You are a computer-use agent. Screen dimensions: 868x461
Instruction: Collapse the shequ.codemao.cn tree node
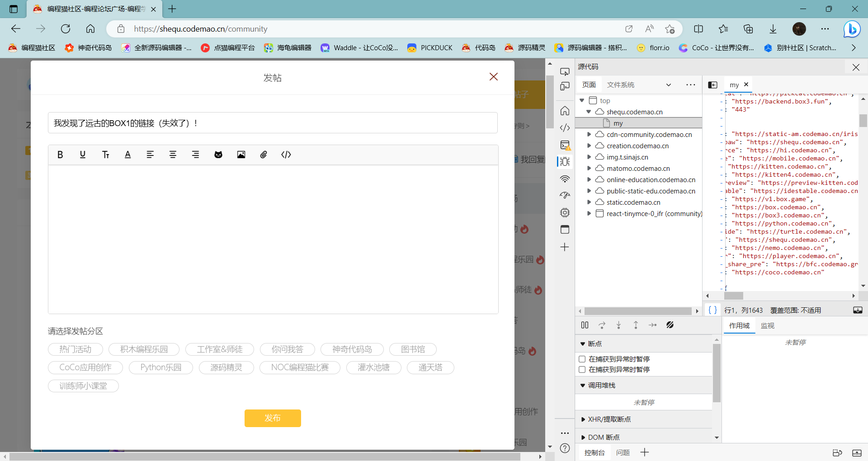click(x=589, y=112)
